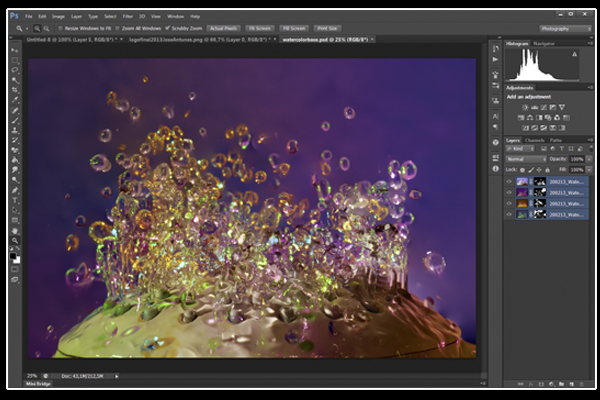Switch to the Channels tab
This screenshot has height=400, width=600.
pyautogui.click(x=535, y=140)
